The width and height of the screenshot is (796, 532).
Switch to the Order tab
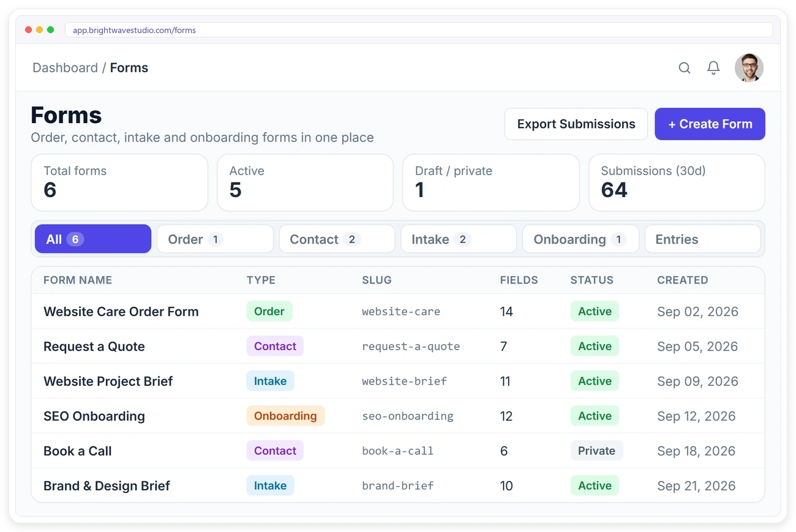(x=215, y=239)
